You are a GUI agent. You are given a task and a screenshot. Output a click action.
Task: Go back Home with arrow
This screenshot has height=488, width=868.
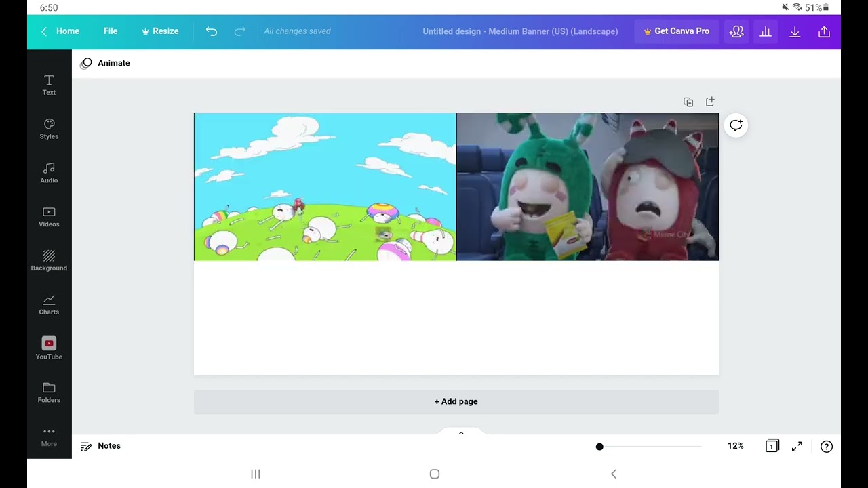click(x=60, y=31)
